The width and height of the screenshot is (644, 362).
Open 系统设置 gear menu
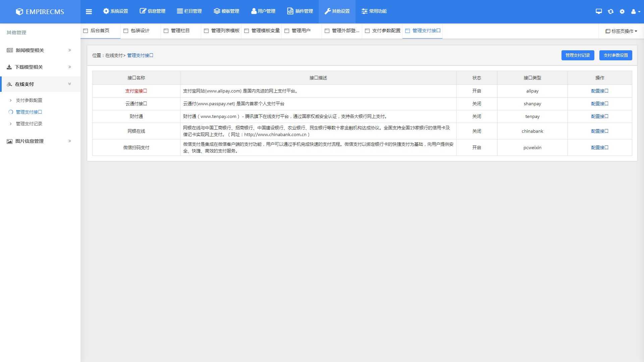pyautogui.click(x=115, y=11)
